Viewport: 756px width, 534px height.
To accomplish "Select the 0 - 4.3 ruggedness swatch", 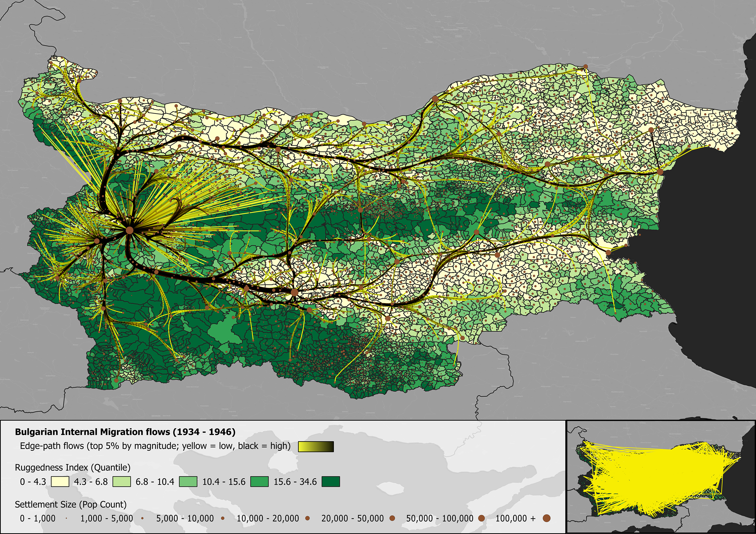I will [x=60, y=482].
